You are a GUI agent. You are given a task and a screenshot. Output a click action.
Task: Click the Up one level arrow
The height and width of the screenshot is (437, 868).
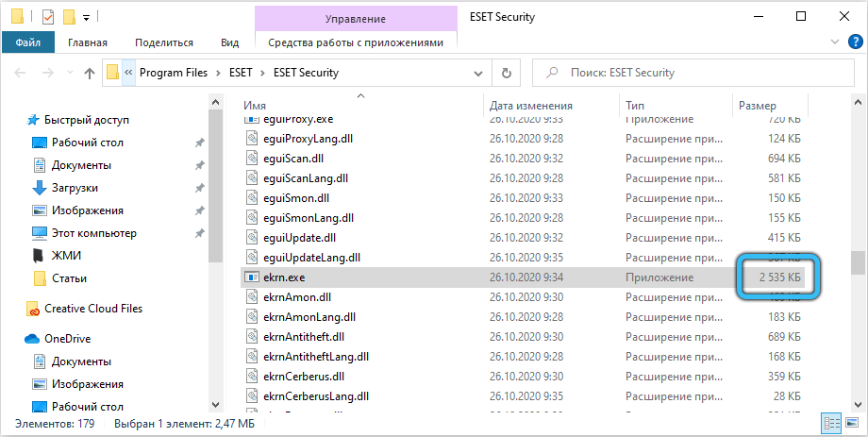[90, 73]
